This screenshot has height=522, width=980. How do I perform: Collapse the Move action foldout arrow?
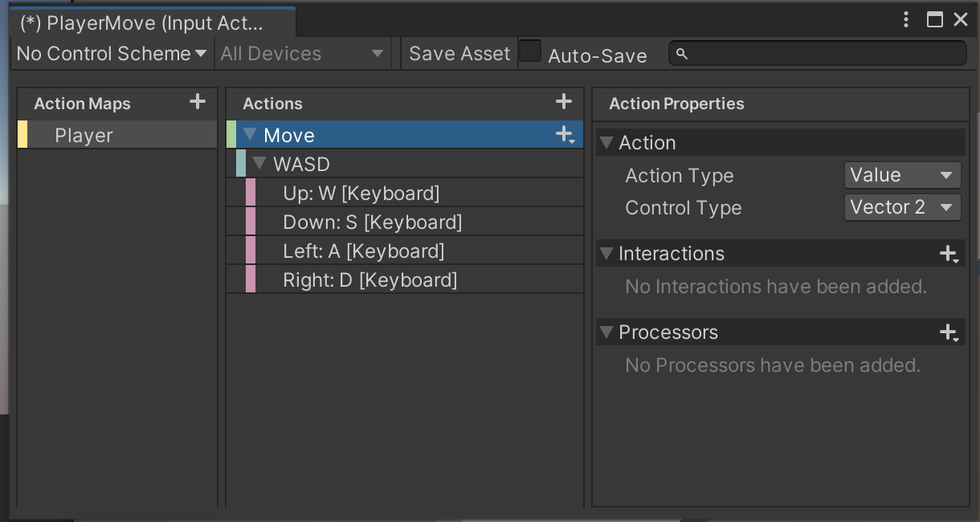coord(250,135)
